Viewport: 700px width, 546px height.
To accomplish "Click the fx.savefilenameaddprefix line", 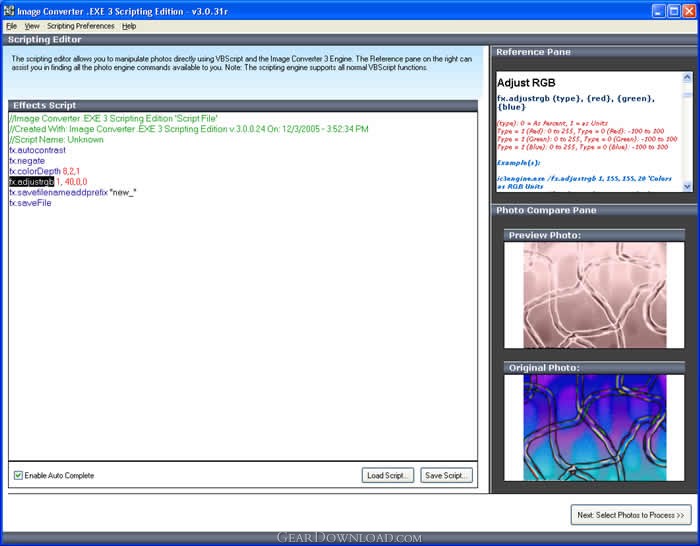I will (x=73, y=192).
